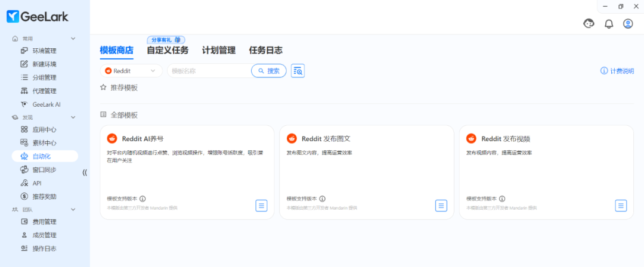Open customer support face icon
Viewport: 644px width, 267px height.
click(589, 24)
